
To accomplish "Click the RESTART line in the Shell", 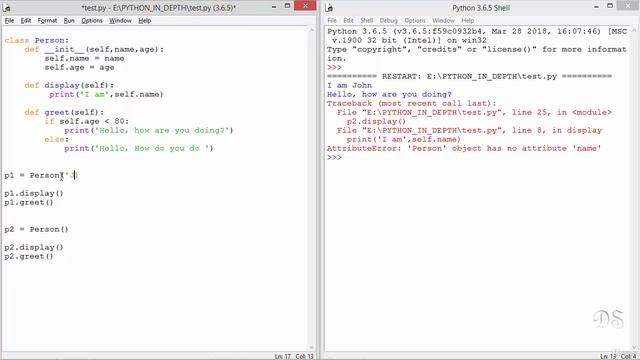I will (x=469, y=76).
